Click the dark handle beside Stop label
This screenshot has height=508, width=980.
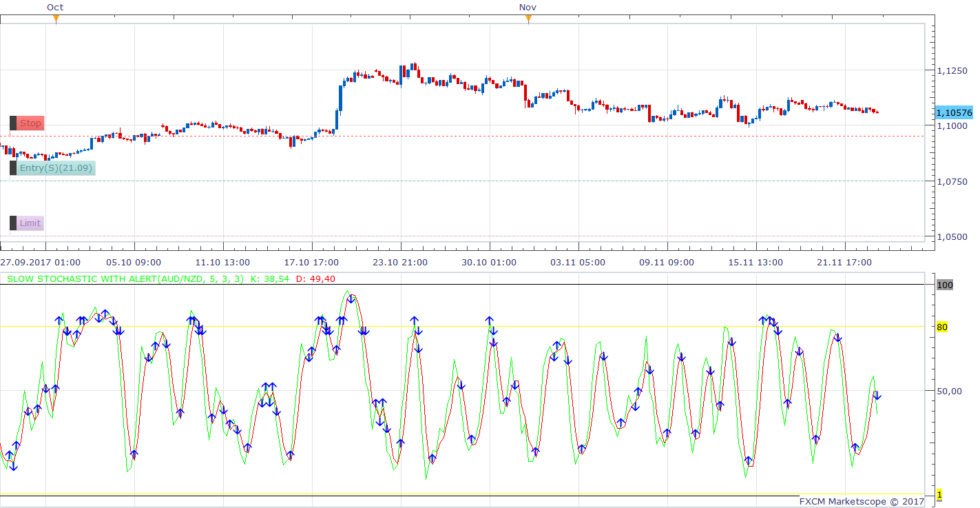point(13,123)
